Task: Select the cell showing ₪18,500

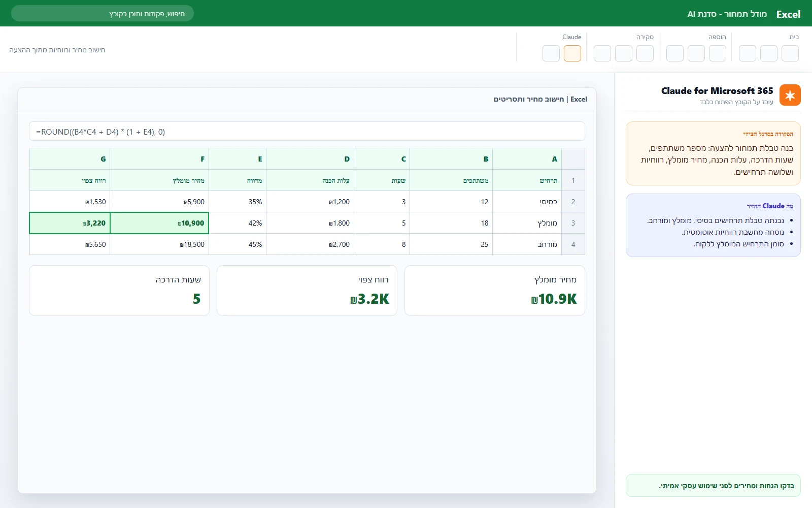Action: (159, 244)
